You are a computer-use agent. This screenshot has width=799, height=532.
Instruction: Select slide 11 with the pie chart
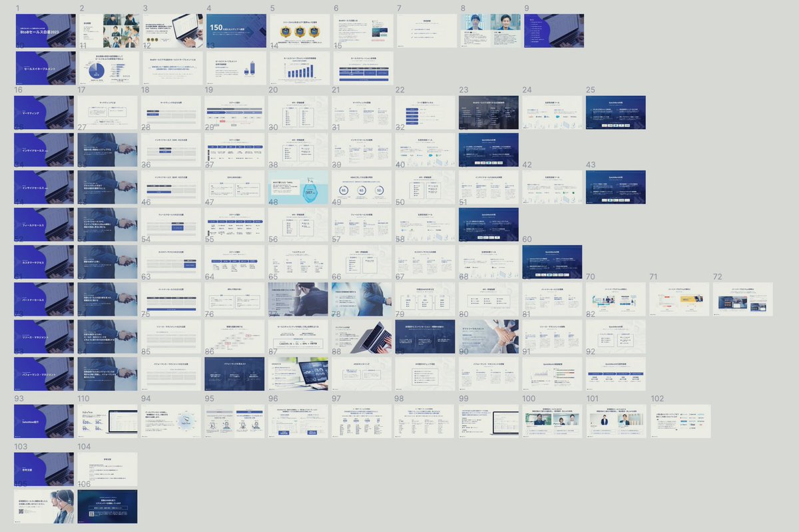[108, 68]
